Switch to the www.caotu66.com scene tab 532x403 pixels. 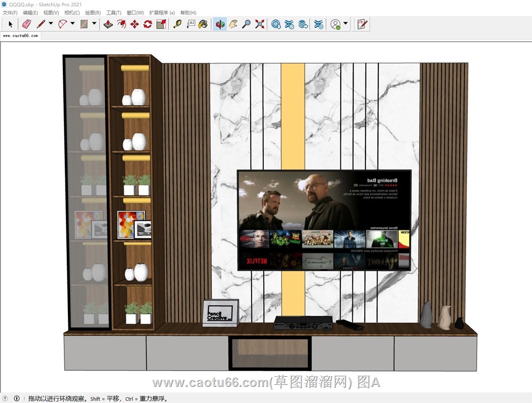[20, 36]
